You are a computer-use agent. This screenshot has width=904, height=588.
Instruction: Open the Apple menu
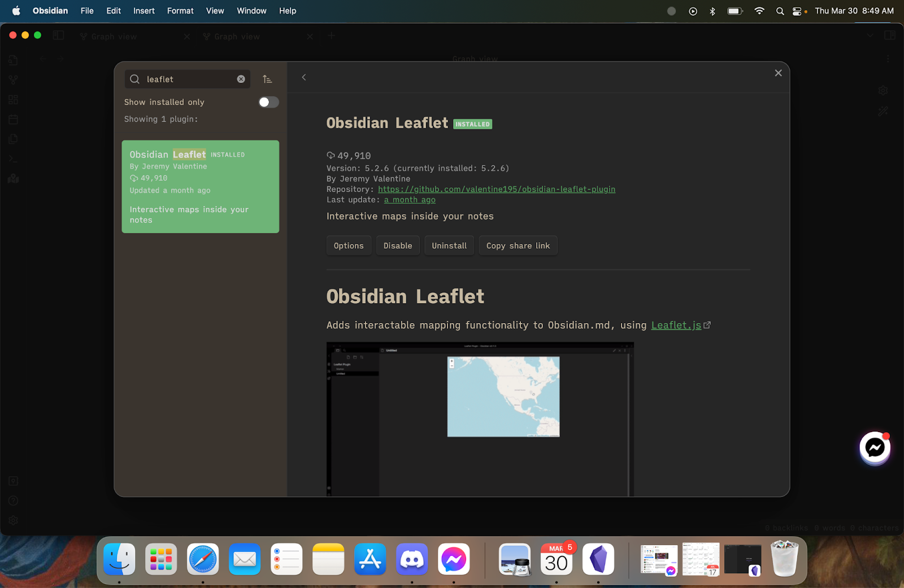(16, 11)
